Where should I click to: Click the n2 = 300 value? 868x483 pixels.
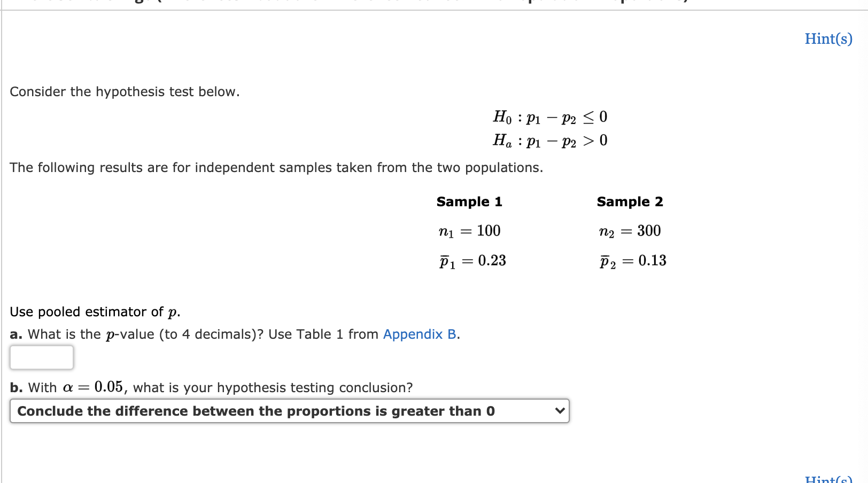[630, 231]
